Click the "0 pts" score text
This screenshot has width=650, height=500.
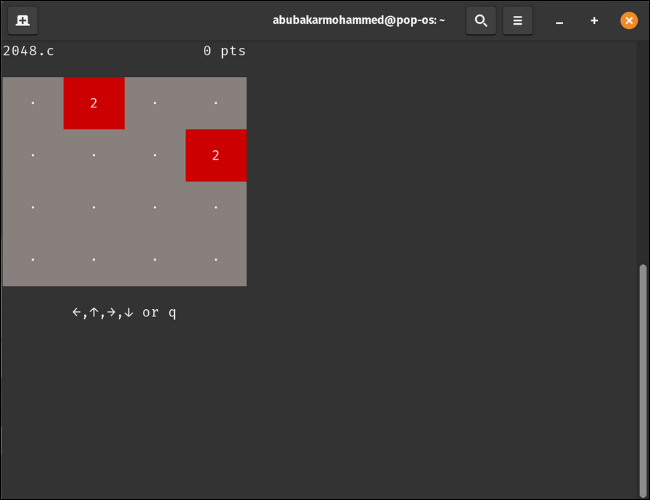224,51
